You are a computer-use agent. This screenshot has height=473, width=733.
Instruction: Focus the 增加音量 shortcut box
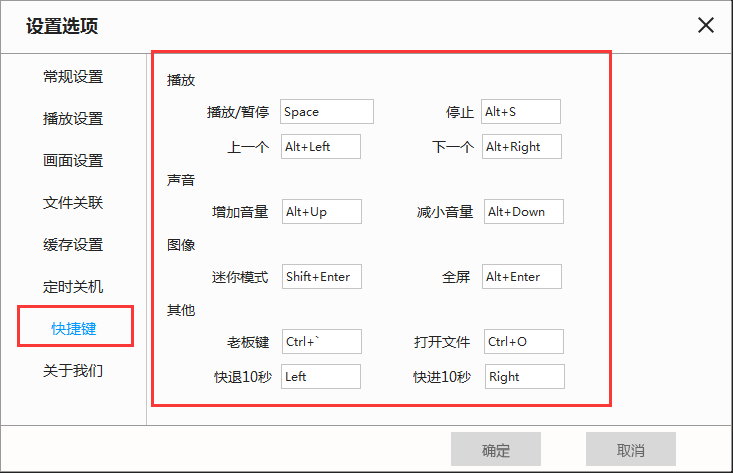click(x=321, y=212)
